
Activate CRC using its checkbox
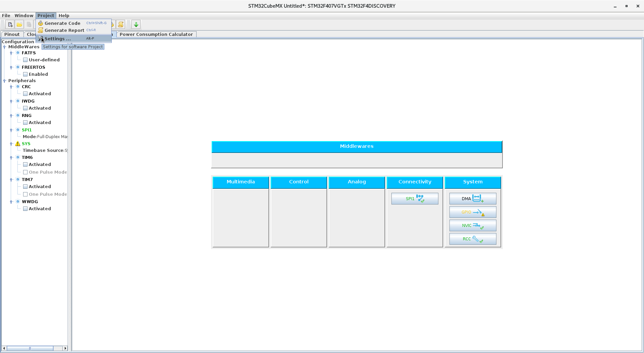(25, 94)
